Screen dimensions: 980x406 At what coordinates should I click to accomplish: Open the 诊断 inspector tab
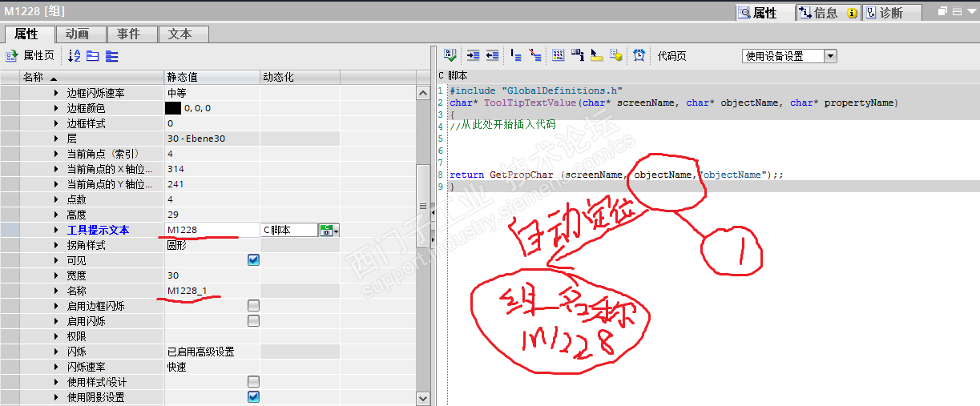891,13
